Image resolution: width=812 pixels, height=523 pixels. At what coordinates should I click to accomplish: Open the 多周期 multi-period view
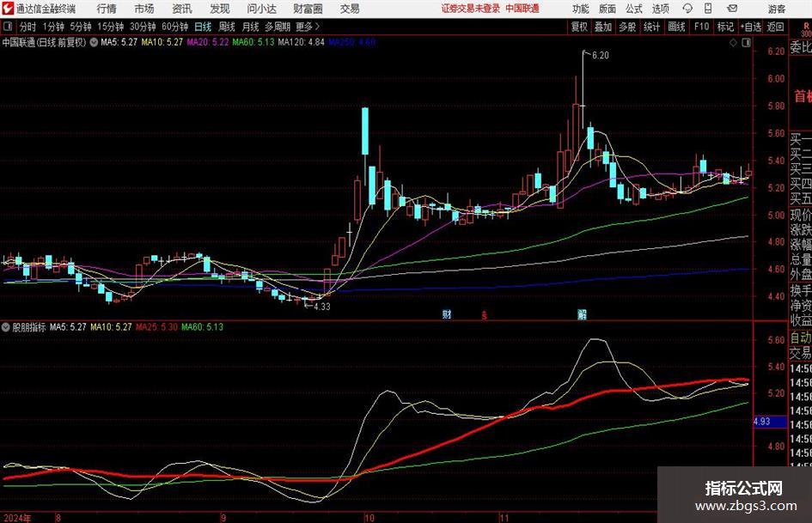(x=278, y=27)
